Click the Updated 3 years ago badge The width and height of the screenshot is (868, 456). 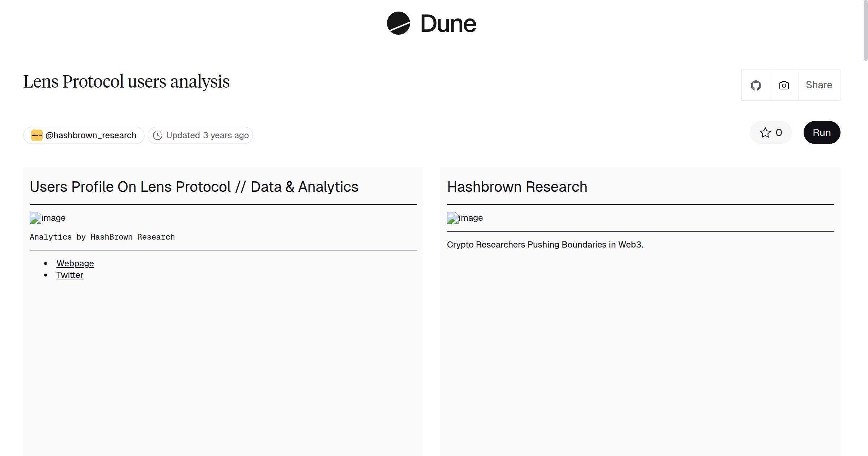200,135
